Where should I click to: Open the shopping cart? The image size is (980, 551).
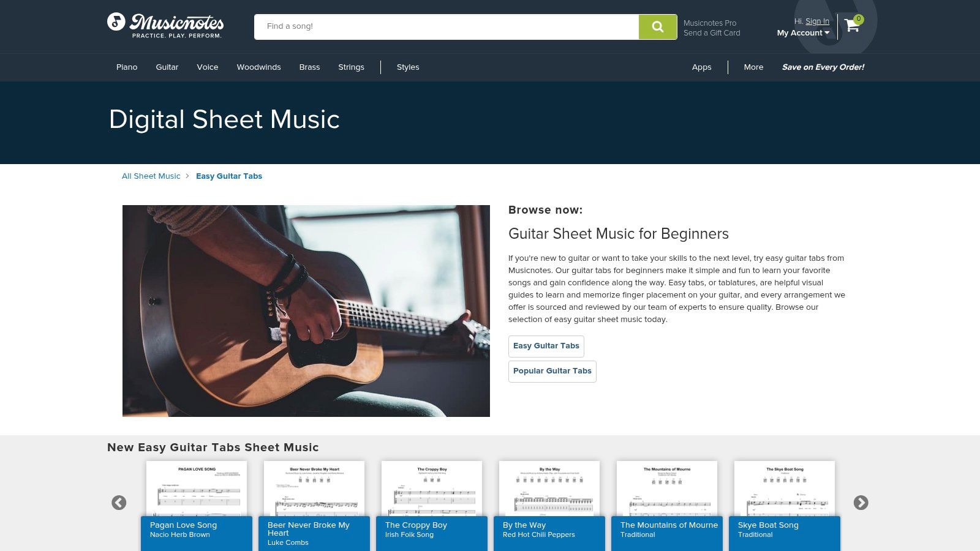851,26
